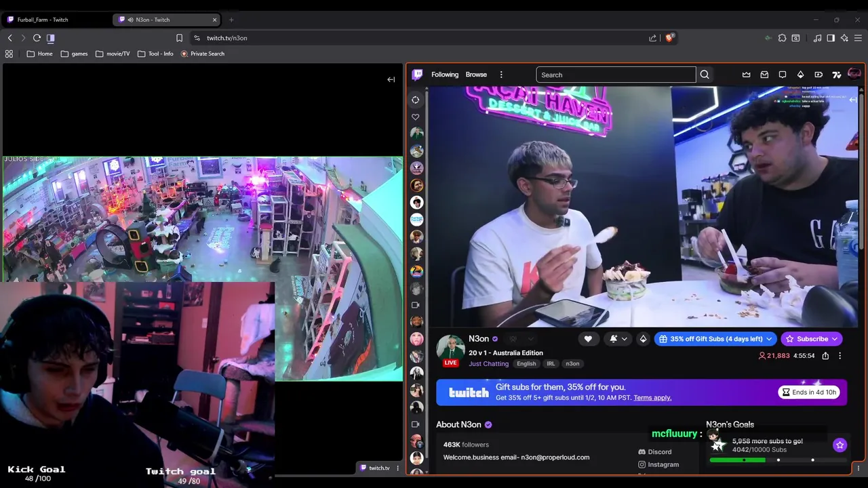Bookmark this page in address bar
868x488 pixels.
coord(179,38)
